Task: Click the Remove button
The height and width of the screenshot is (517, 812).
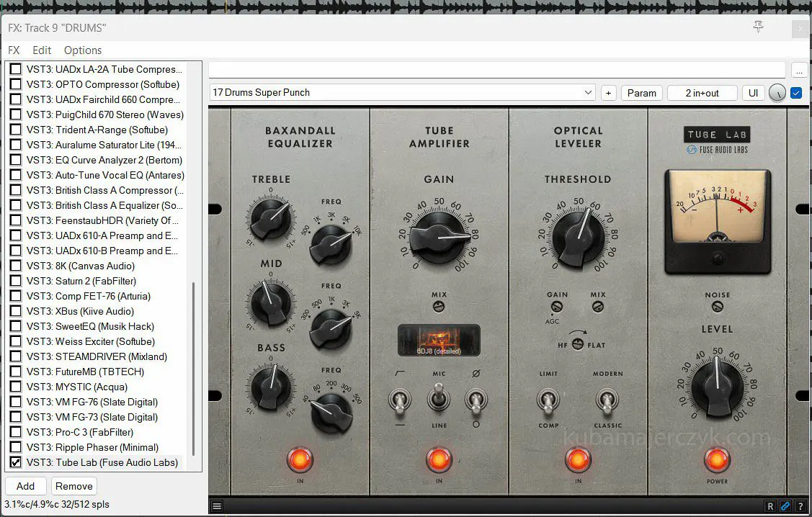Action: click(x=73, y=486)
